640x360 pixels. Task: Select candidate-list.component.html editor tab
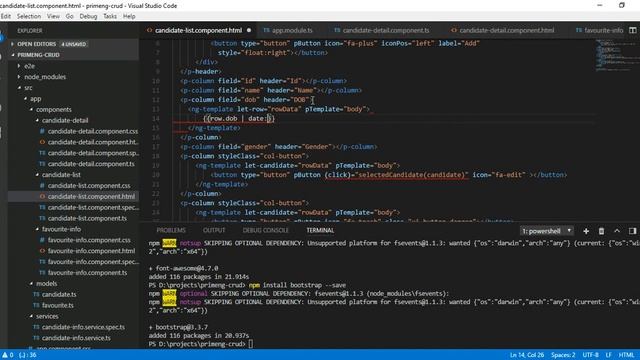(198, 30)
